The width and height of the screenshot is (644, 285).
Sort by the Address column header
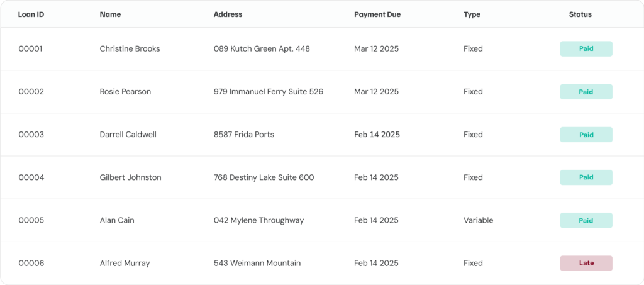pos(228,14)
